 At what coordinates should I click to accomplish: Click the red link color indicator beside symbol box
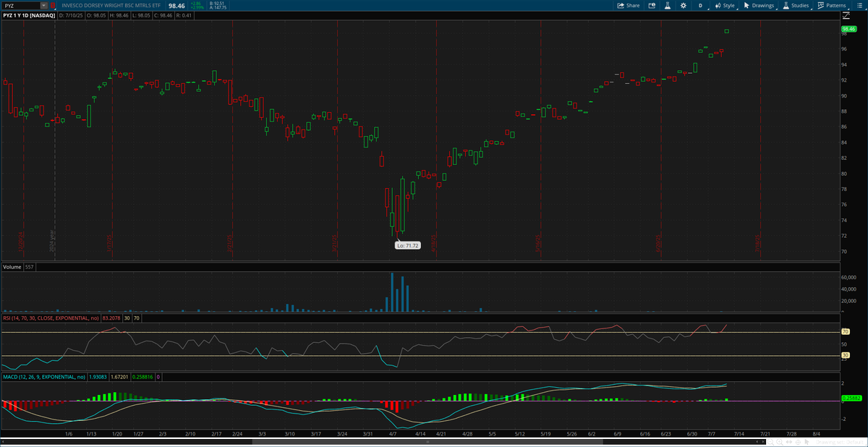coord(53,6)
